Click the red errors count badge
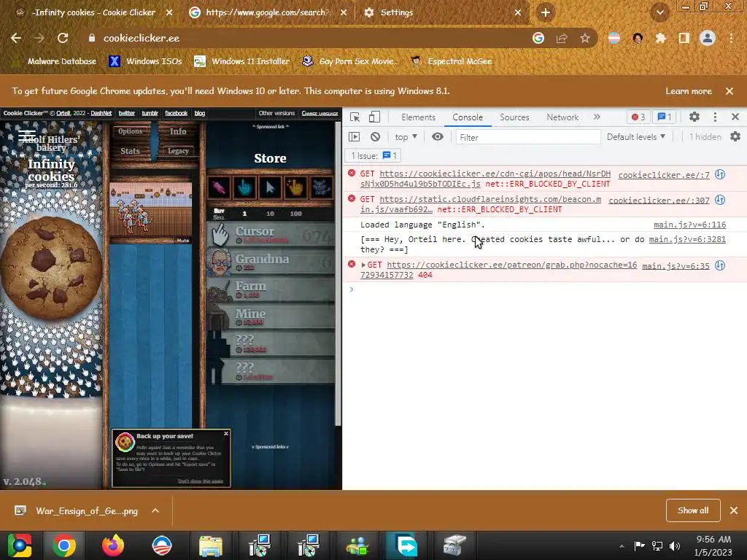 point(638,117)
